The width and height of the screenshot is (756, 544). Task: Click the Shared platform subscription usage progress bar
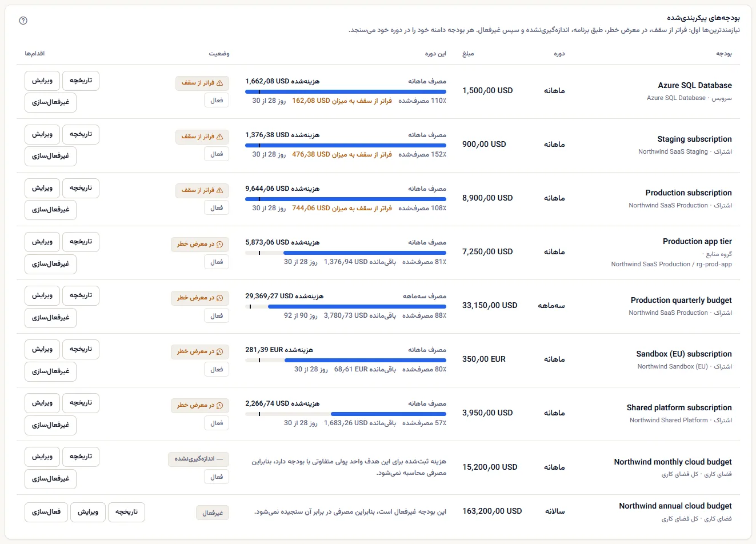point(346,414)
